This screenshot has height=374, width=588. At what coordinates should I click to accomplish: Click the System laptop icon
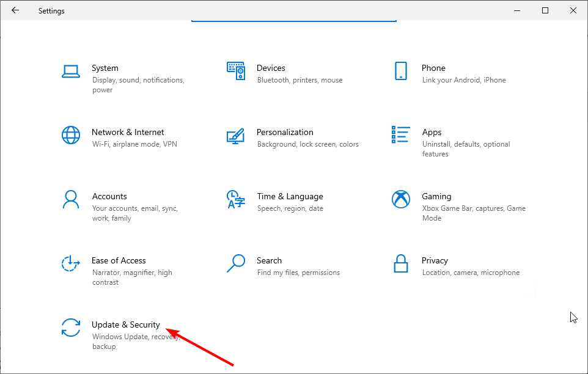pos(71,71)
